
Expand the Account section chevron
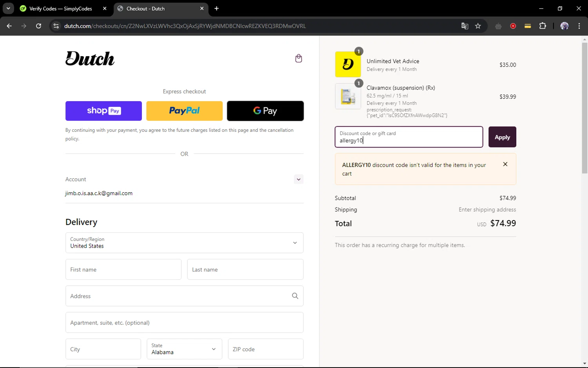tap(298, 179)
